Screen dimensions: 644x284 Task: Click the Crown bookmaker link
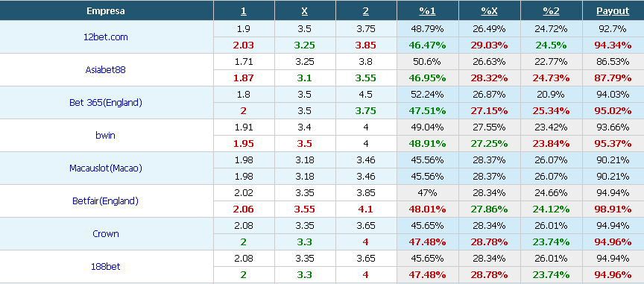coord(106,234)
